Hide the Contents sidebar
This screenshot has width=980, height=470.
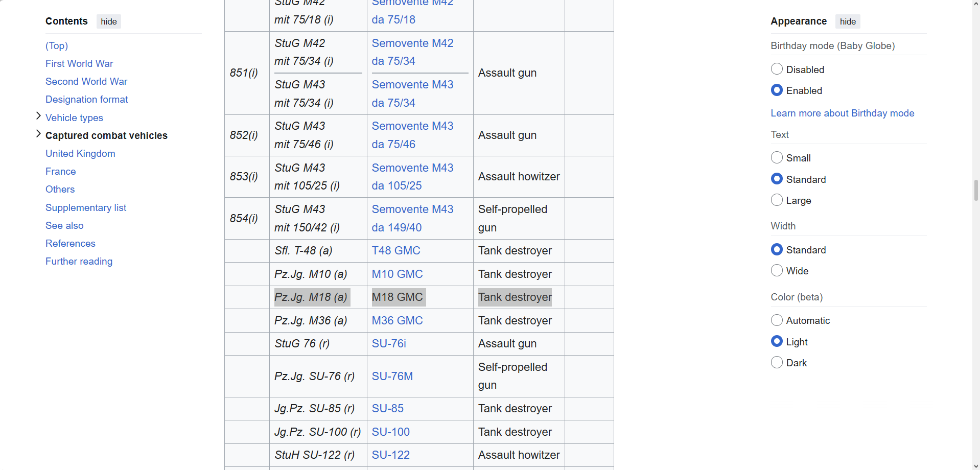point(108,21)
